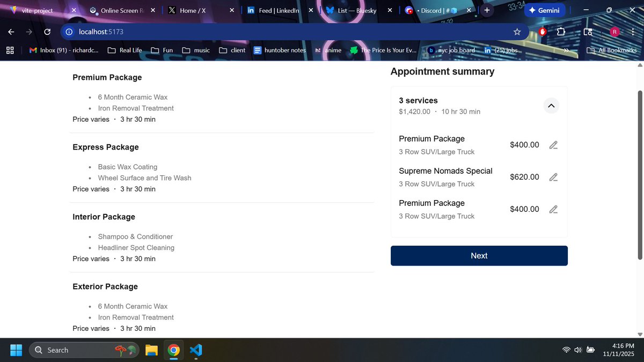The width and height of the screenshot is (644, 362).
Task: Switch to the Discord tab
Action: (x=437, y=10)
